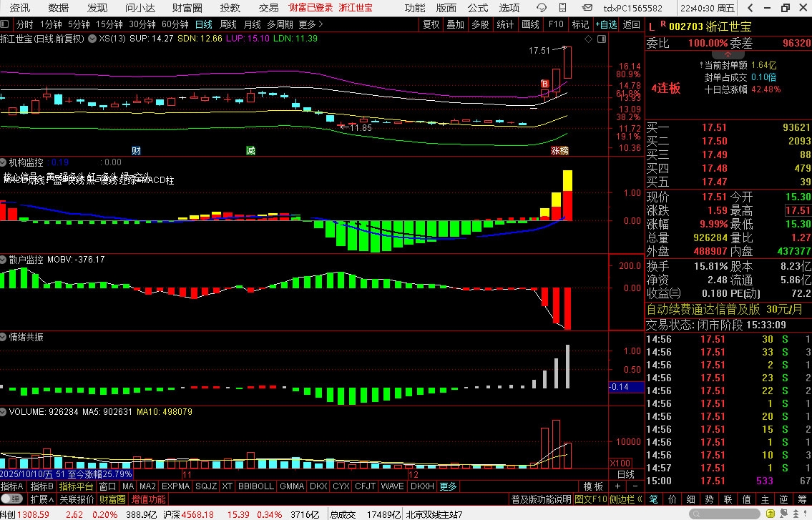Click the mobile phone icon in title bar

[563, 8]
